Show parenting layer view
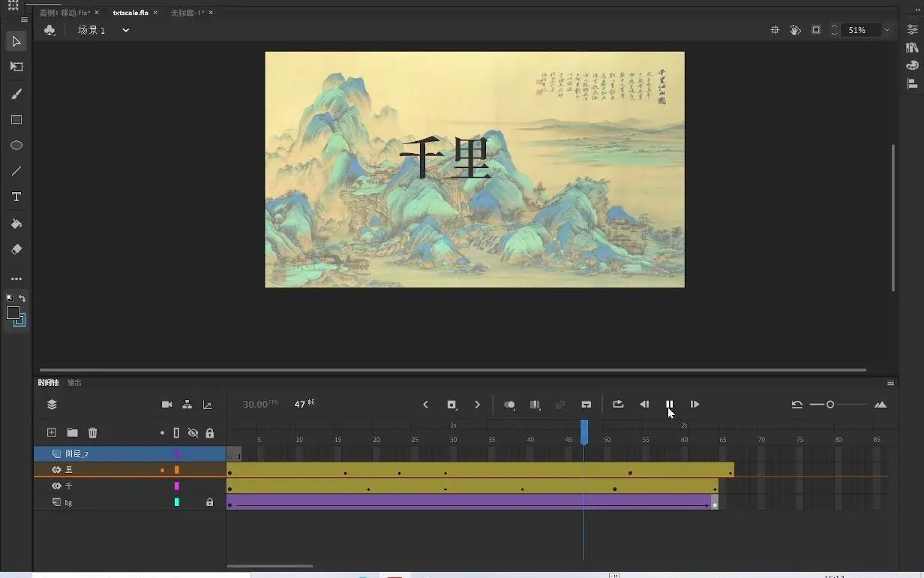Image resolution: width=924 pixels, height=578 pixels. tap(187, 405)
